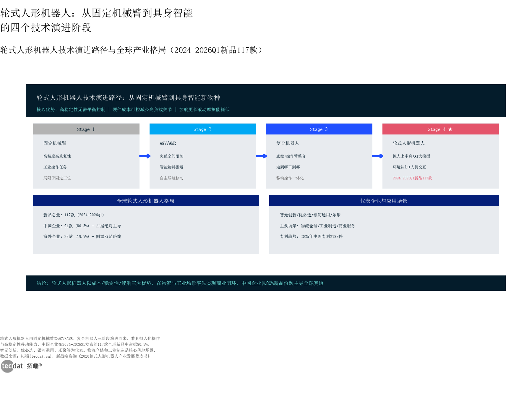Click the text AGV/AMR in Stage 2
The image size is (532, 399).
pyautogui.click(x=168, y=143)
